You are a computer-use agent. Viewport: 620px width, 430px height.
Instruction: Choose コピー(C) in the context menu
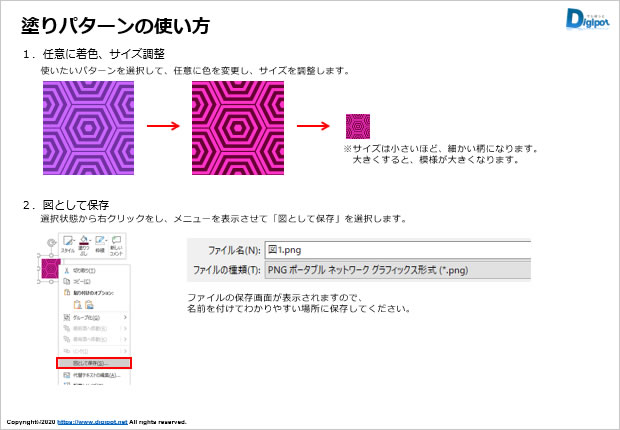coord(94,281)
